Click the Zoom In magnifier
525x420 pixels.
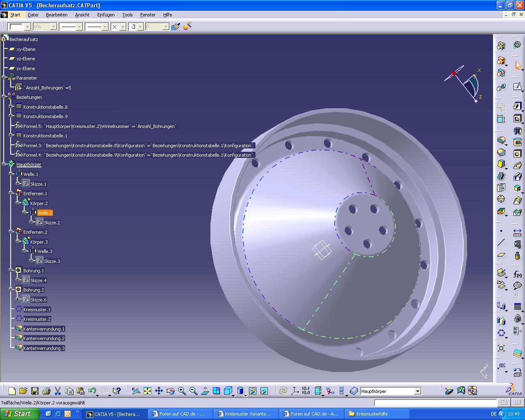182,391
